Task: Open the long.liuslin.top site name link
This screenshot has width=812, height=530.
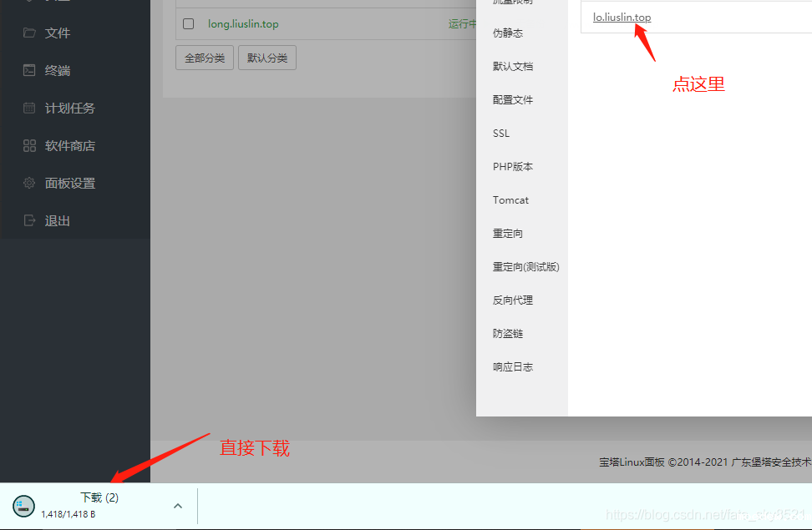Action: tap(243, 24)
